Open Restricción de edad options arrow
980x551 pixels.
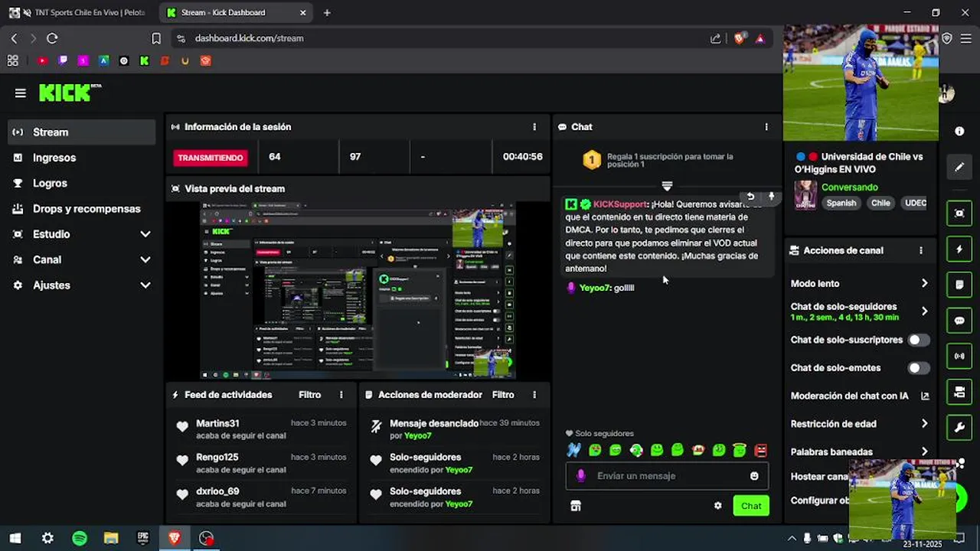924,423
